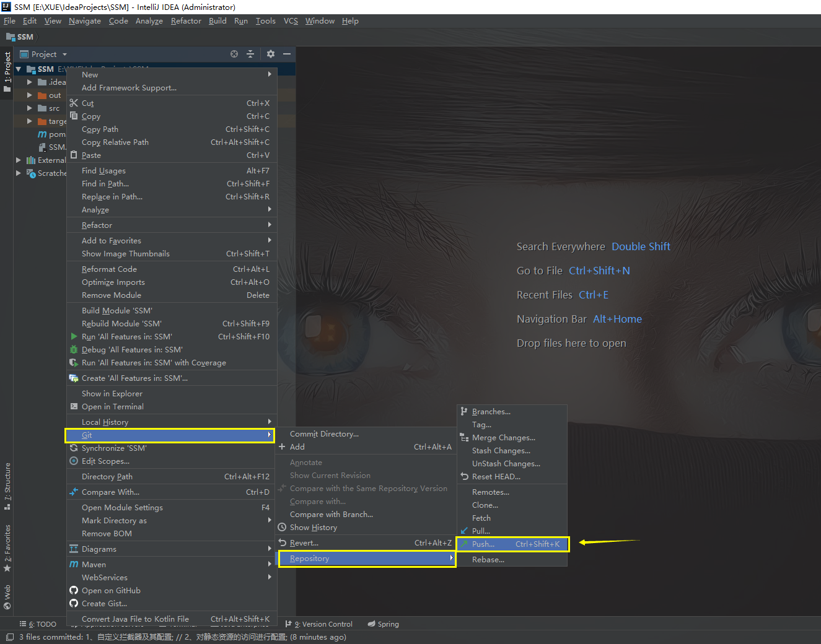Click the collapse all icon in Project panel
The width and height of the screenshot is (821, 644).
coord(250,54)
